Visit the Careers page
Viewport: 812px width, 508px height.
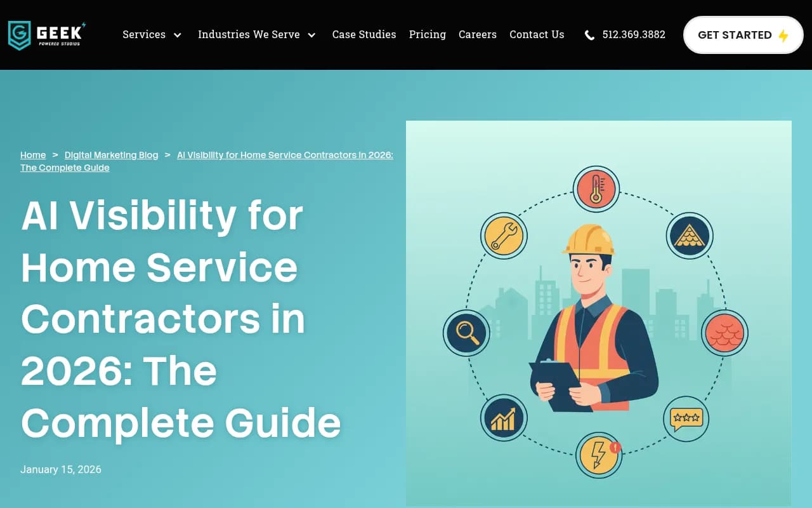tap(478, 34)
